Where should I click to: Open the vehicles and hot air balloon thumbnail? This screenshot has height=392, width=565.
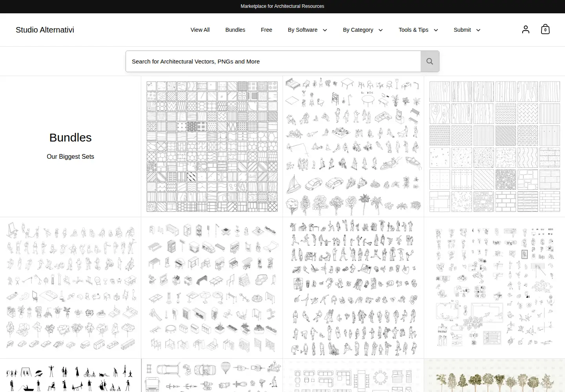[x=212, y=376]
